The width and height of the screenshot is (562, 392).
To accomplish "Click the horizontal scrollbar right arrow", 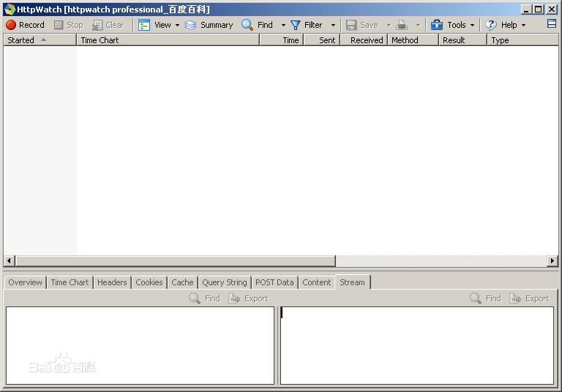I will tap(552, 260).
